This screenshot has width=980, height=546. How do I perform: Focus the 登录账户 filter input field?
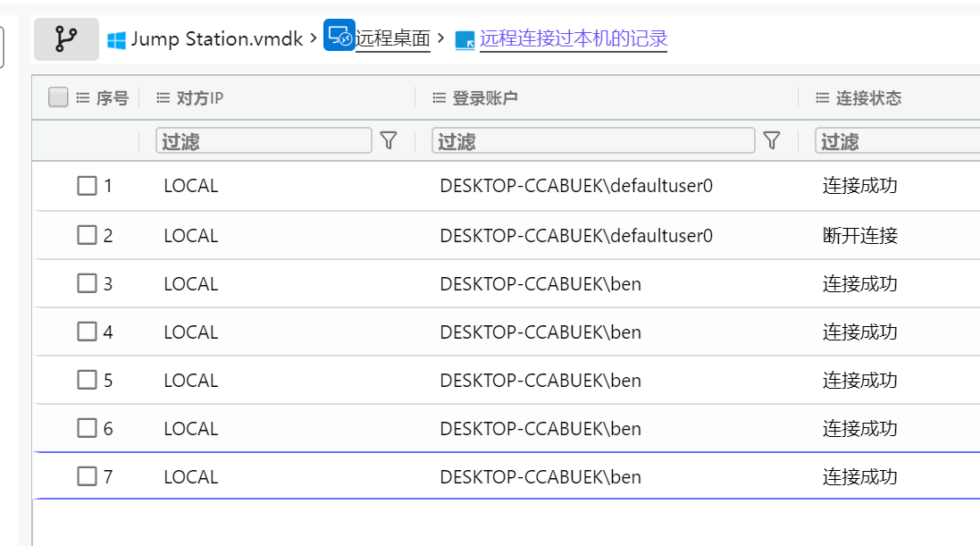(x=593, y=140)
